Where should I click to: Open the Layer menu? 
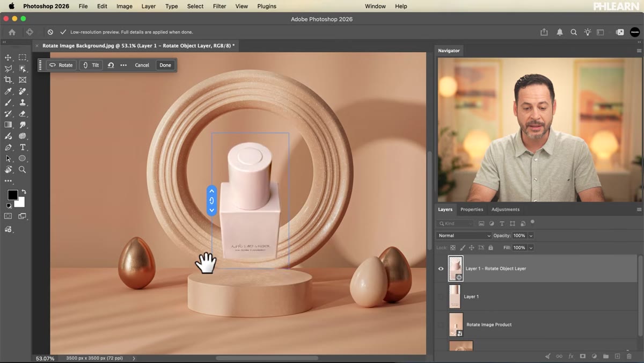pos(149,6)
